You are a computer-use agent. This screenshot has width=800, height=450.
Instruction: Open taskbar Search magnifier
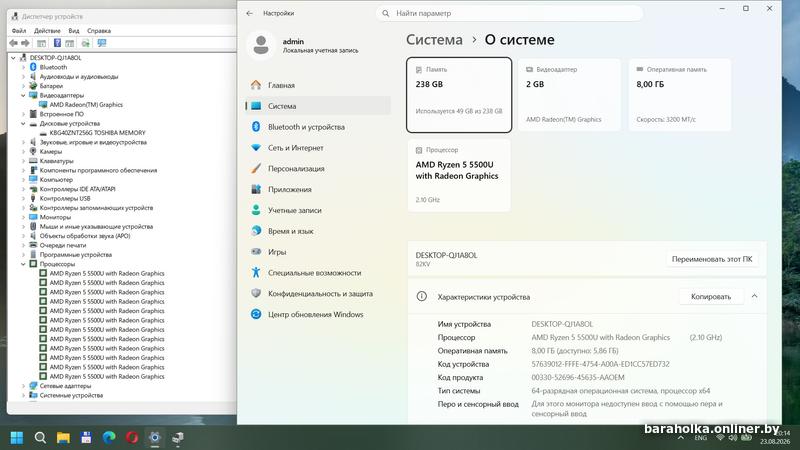pyautogui.click(x=40, y=438)
